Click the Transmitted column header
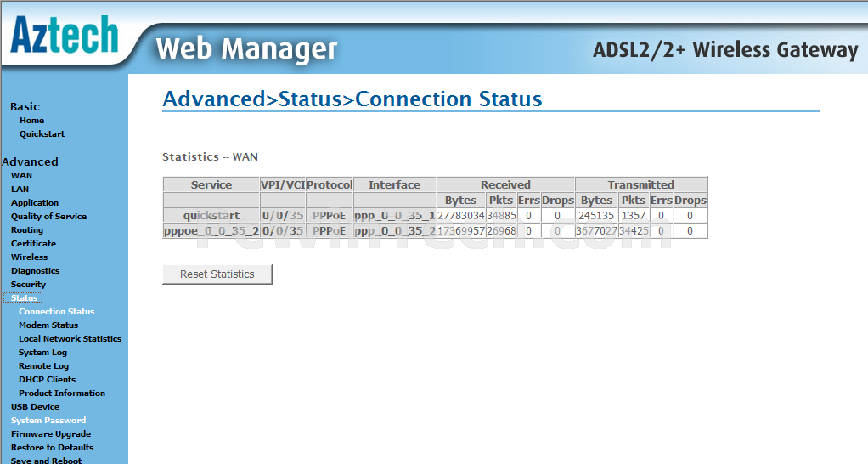The image size is (868, 464). [641, 184]
